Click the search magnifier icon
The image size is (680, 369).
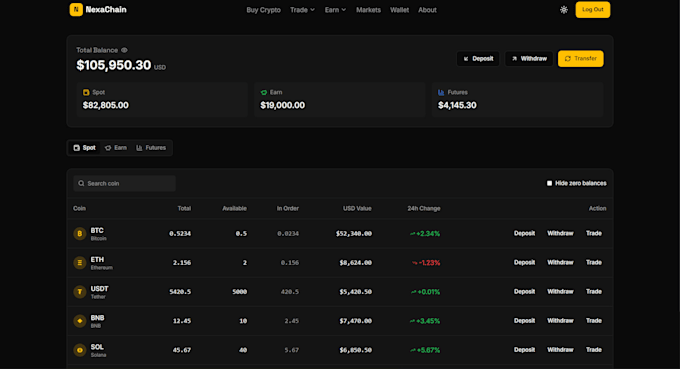(81, 183)
